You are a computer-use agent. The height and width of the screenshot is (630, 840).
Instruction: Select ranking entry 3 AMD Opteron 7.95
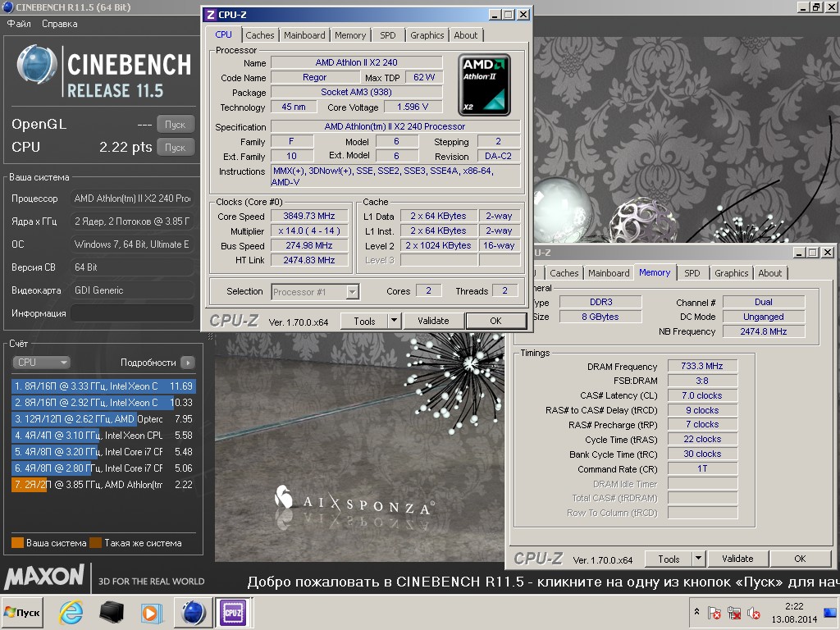pyautogui.click(x=103, y=419)
